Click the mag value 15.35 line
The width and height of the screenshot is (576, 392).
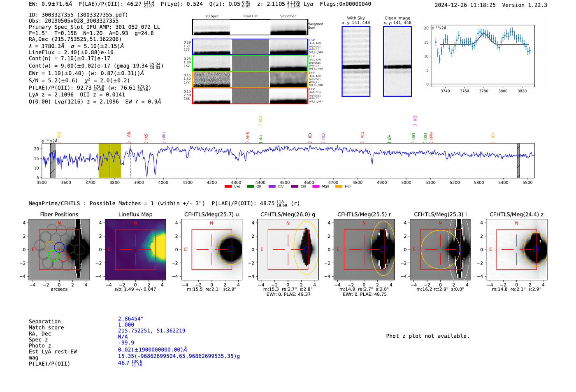pyautogui.click(x=179, y=356)
